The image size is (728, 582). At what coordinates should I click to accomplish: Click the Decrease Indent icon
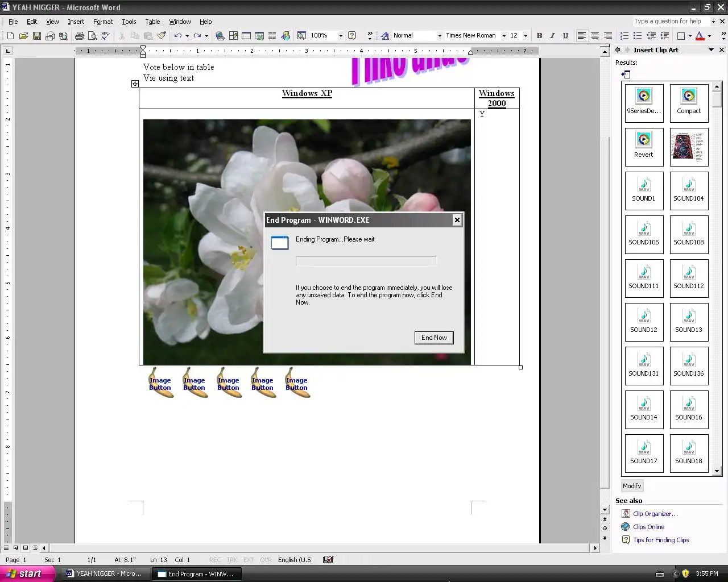(x=651, y=36)
